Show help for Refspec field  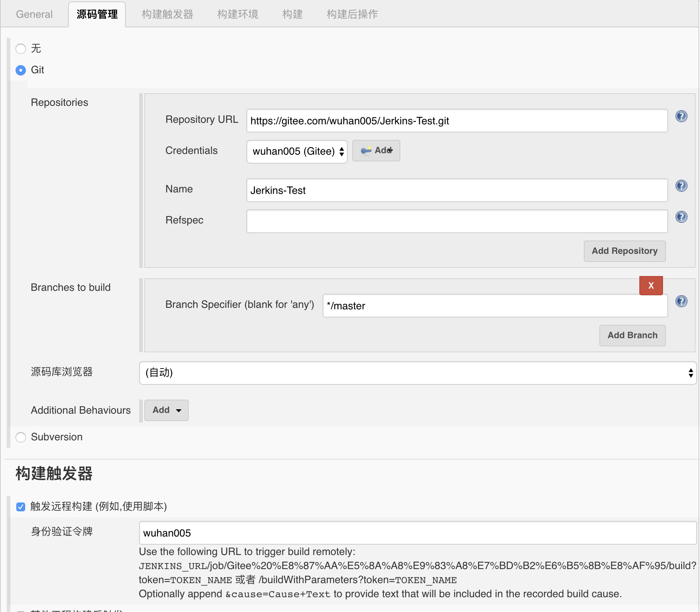point(681,217)
